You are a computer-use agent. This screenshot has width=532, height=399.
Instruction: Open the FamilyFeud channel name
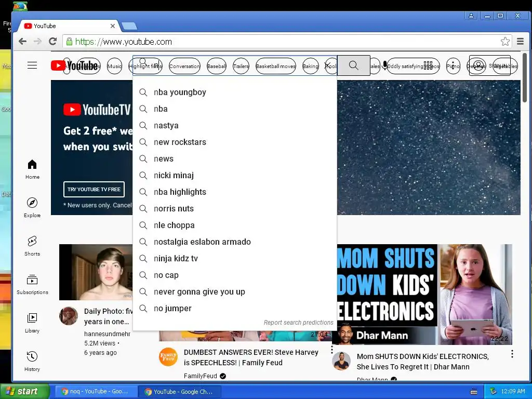click(x=200, y=376)
